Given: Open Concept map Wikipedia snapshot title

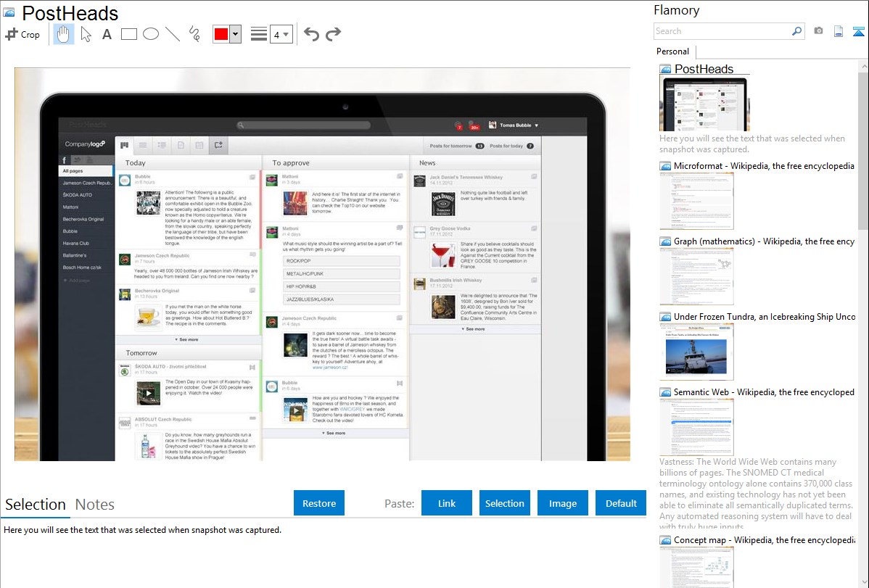Looking at the screenshot, I should pyautogui.click(x=764, y=539).
